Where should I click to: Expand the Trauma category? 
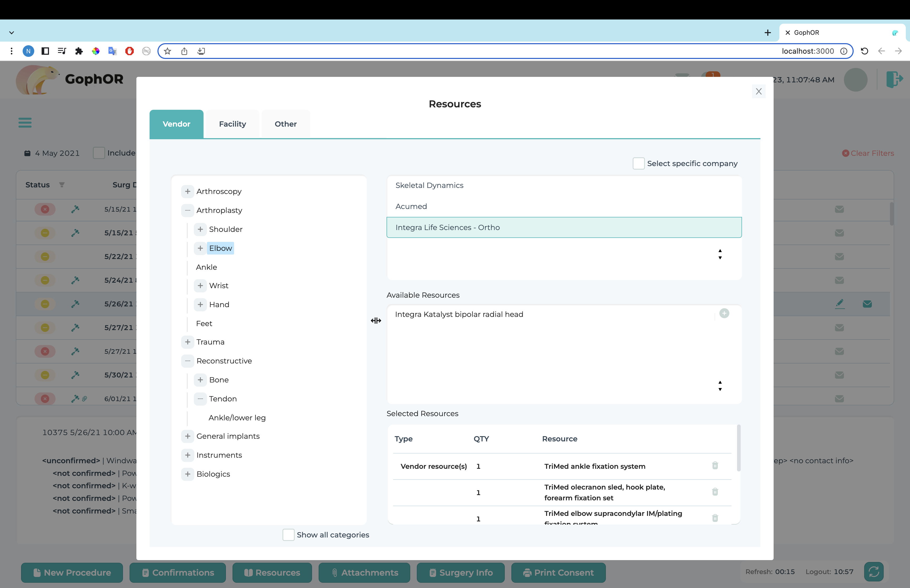point(187,342)
